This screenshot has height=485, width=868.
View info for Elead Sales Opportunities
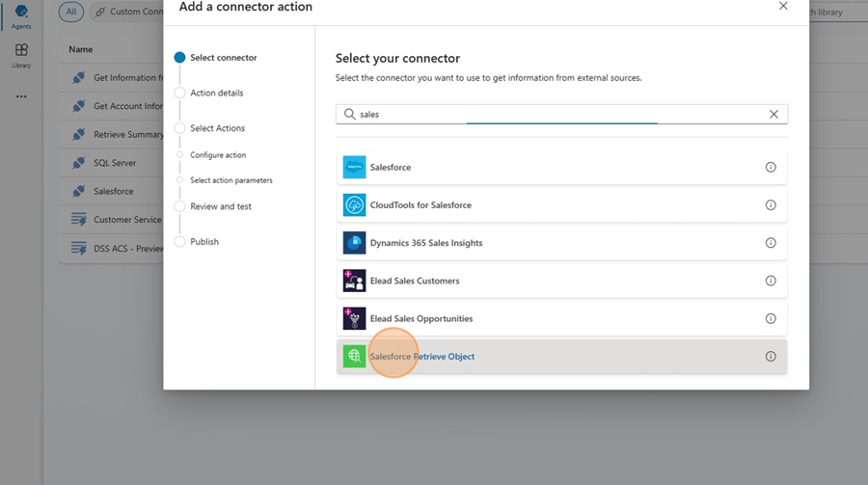[x=771, y=318]
